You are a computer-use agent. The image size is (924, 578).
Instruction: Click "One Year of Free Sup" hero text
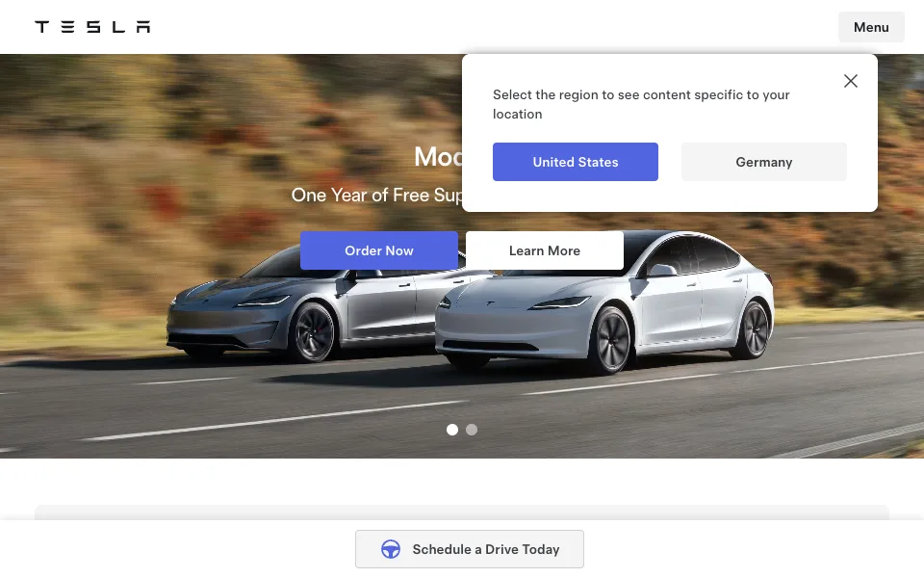point(376,196)
